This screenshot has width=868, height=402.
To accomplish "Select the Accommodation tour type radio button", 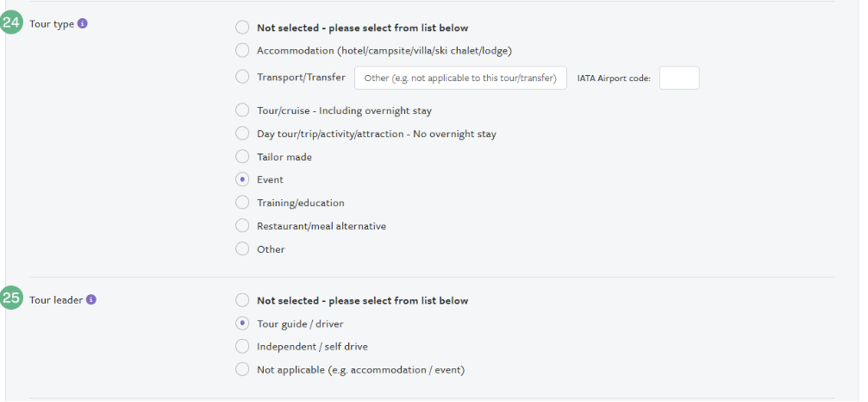I will pos(242,50).
